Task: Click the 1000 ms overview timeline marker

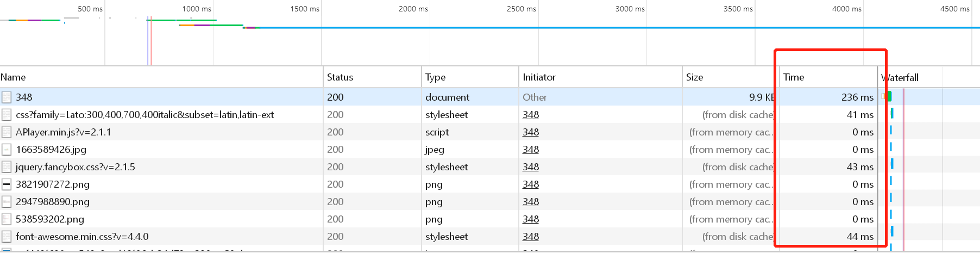Action: point(197,9)
